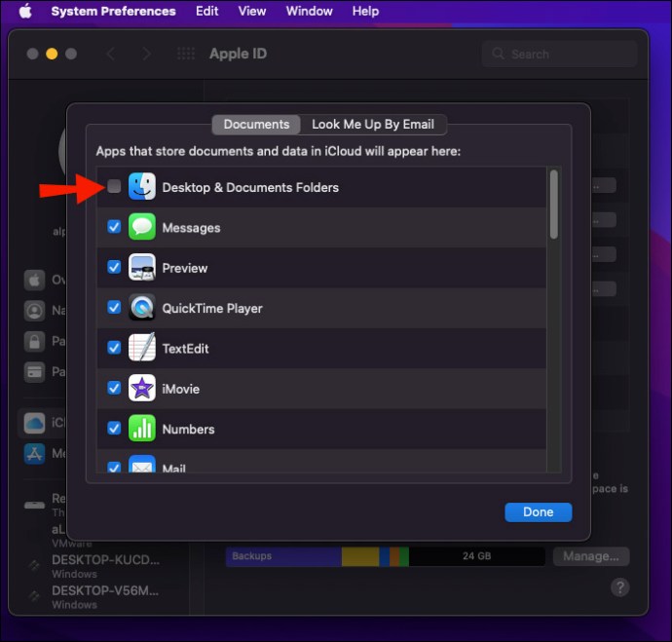Click the TextEdit label
This screenshot has height=642, width=672.
tap(185, 349)
